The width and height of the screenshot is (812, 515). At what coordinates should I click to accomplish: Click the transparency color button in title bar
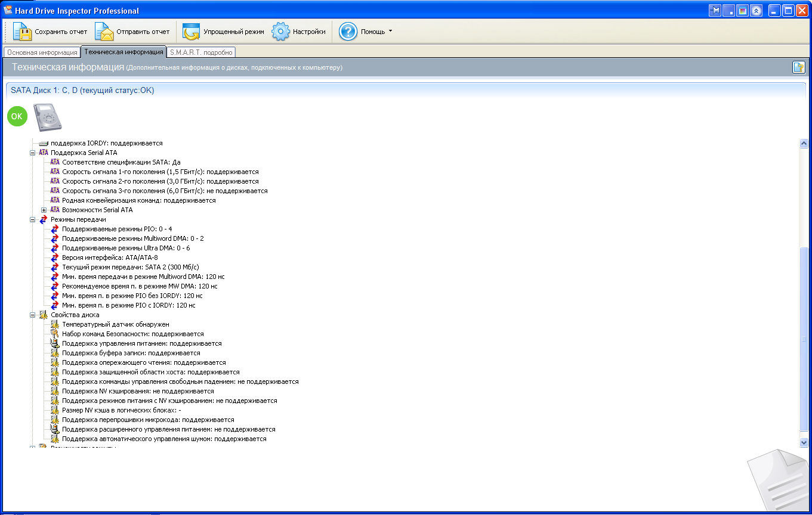click(742, 11)
